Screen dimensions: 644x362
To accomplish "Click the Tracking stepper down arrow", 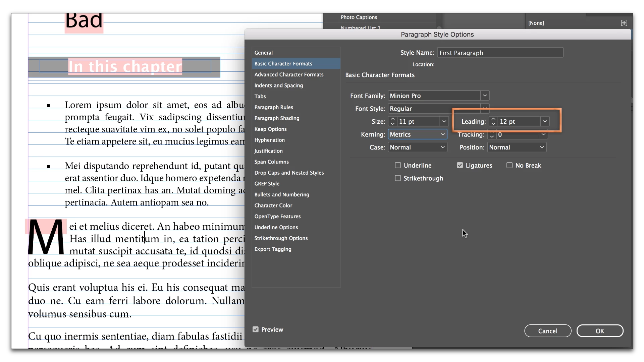I will point(492,136).
